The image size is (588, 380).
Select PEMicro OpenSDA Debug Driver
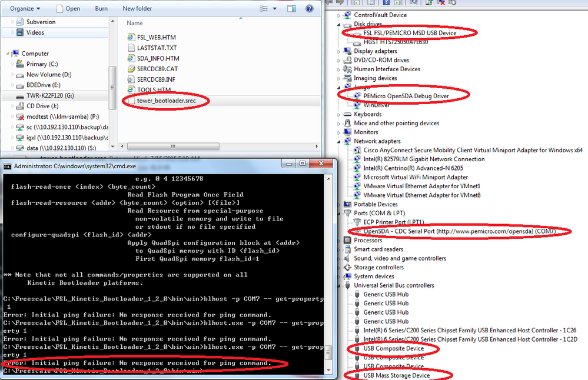pos(406,96)
